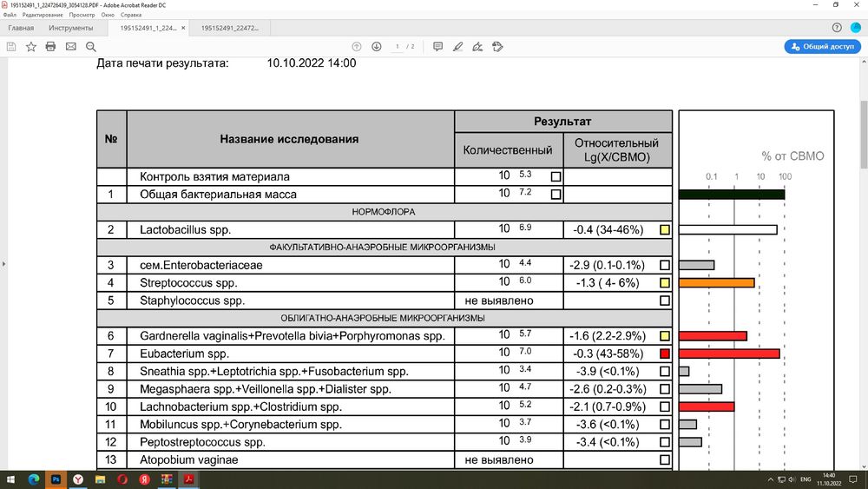Open the Главная home view
This screenshot has width=868, height=489.
pos(21,28)
